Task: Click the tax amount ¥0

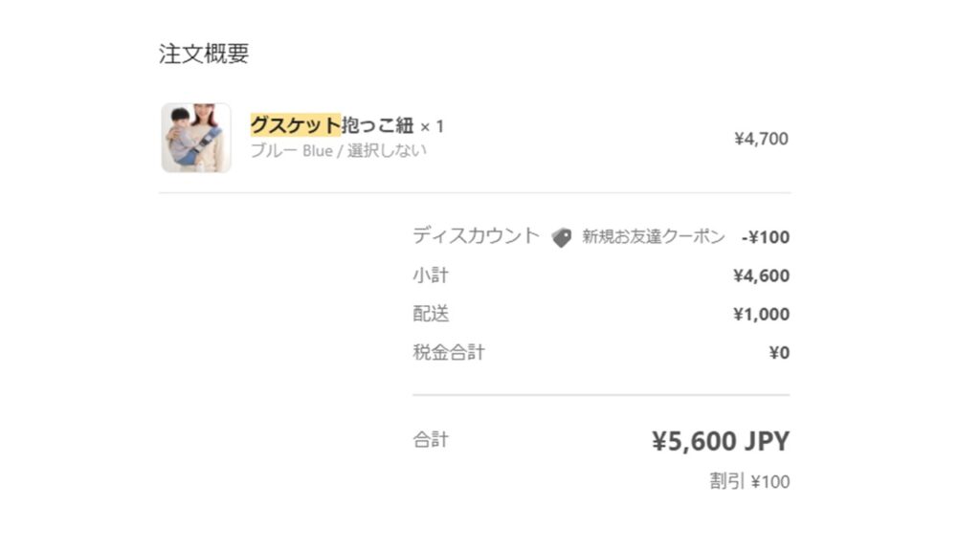Action: point(779,353)
